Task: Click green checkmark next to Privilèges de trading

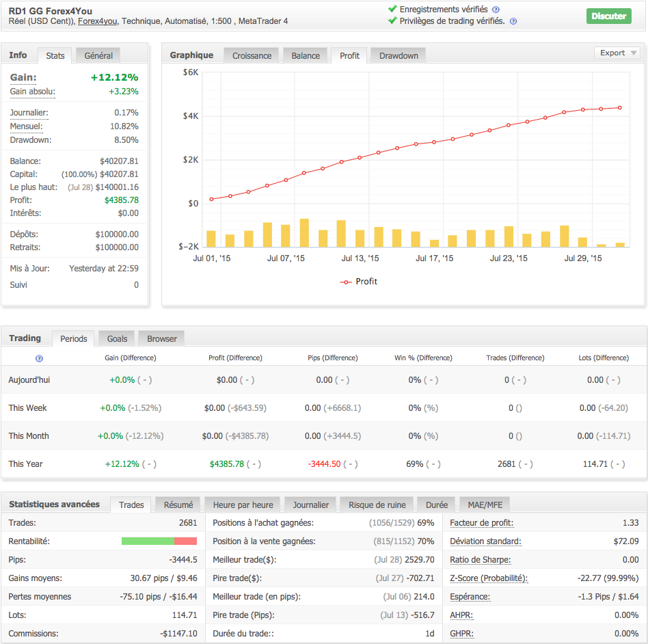Action: pyautogui.click(x=392, y=21)
